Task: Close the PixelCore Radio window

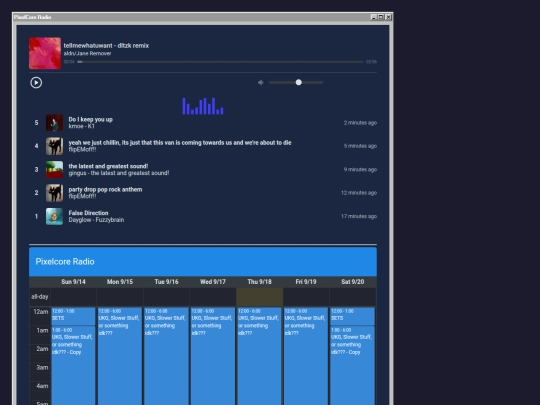Action: pyautogui.click(x=388, y=17)
